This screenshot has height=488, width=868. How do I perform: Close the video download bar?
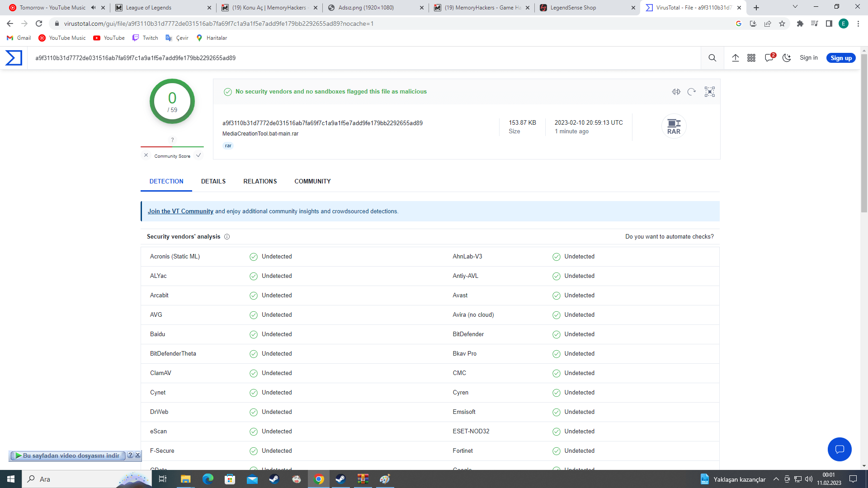click(138, 455)
